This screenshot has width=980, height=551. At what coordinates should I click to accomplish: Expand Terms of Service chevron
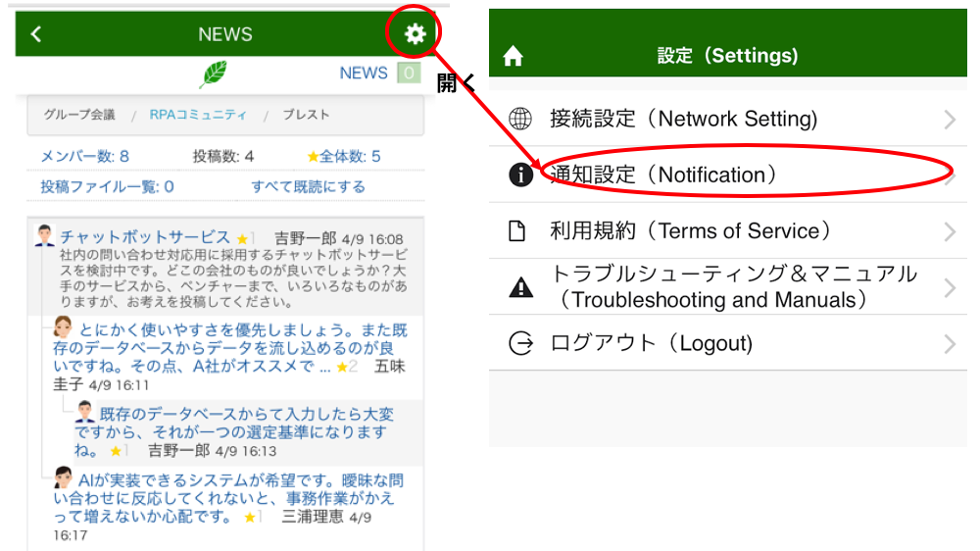[949, 231]
